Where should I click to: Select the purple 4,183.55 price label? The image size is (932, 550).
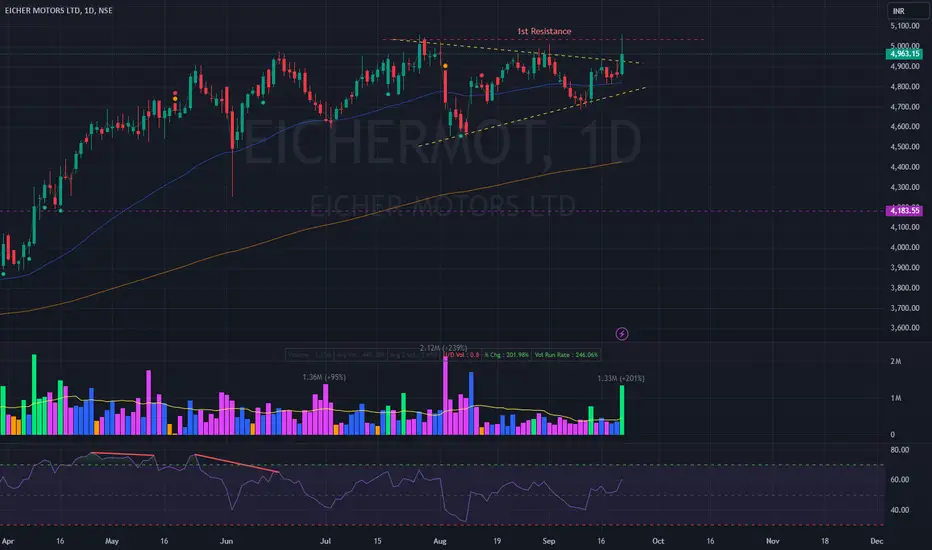coord(904,210)
